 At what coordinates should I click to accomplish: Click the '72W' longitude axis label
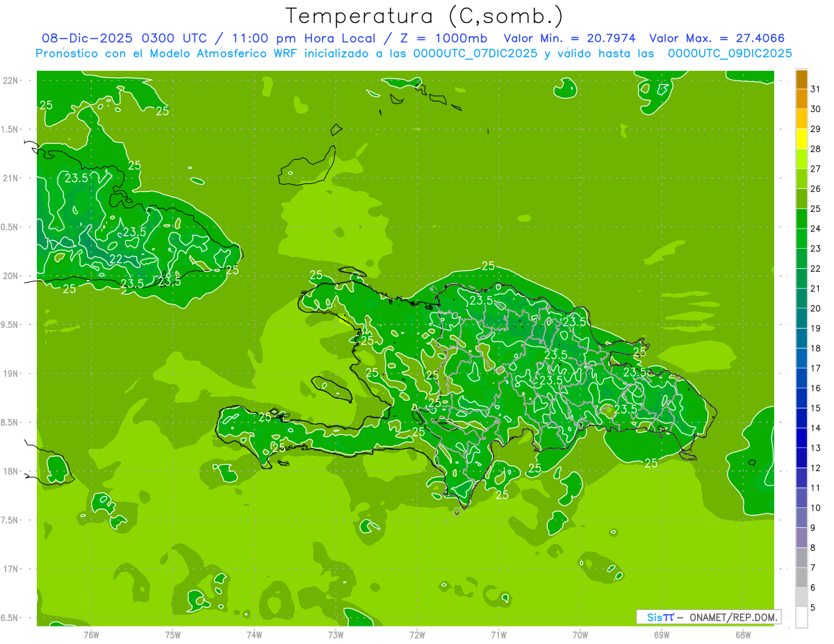coord(417,634)
